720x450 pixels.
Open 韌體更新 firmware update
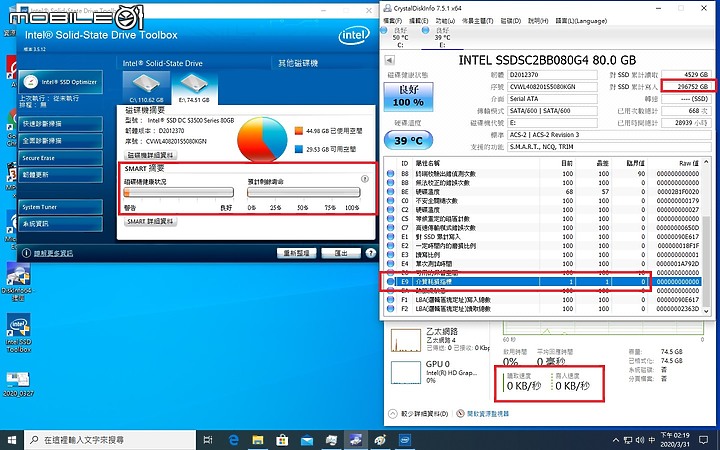[61, 174]
